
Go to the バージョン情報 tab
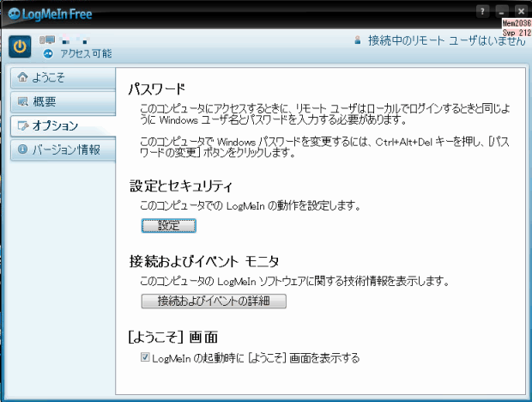tap(63, 149)
